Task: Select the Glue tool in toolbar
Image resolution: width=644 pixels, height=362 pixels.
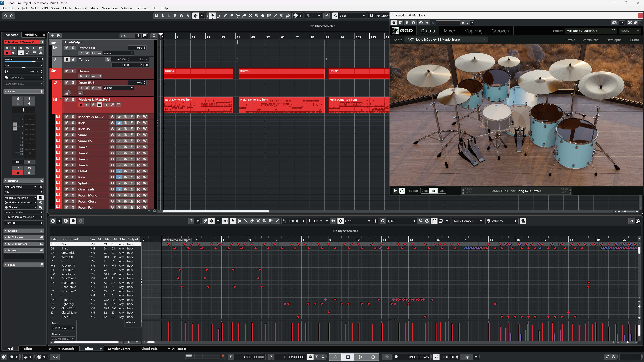Action: click(244, 16)
